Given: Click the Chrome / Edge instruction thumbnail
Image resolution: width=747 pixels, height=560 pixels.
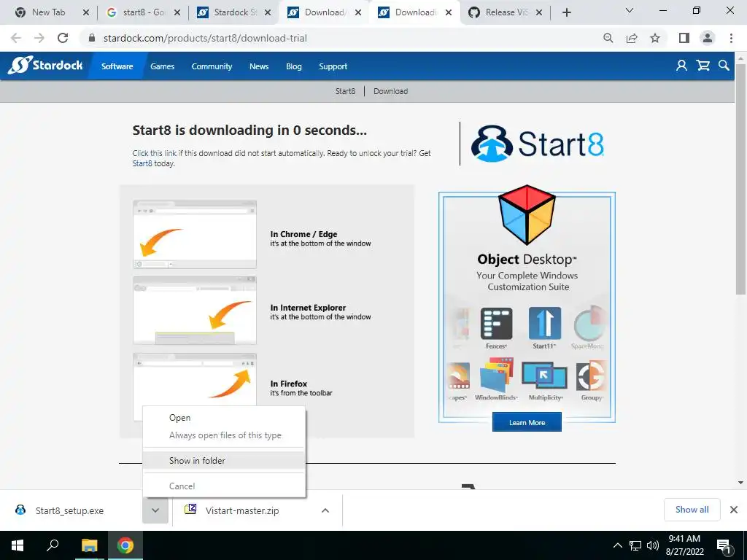Looking at the screenshot, I should [x=195, y=235].
